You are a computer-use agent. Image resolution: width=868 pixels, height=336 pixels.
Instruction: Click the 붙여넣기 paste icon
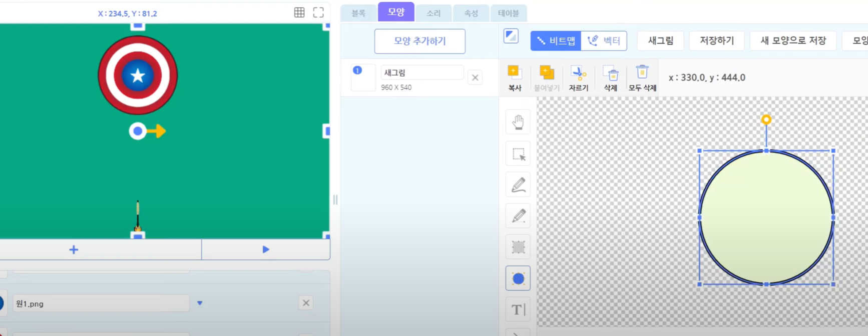coord(547,78)
